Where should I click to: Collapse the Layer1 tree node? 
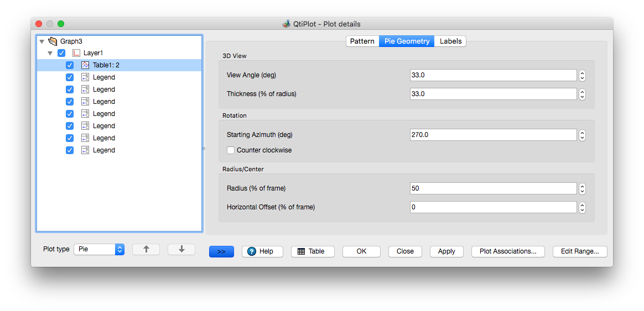50,54
